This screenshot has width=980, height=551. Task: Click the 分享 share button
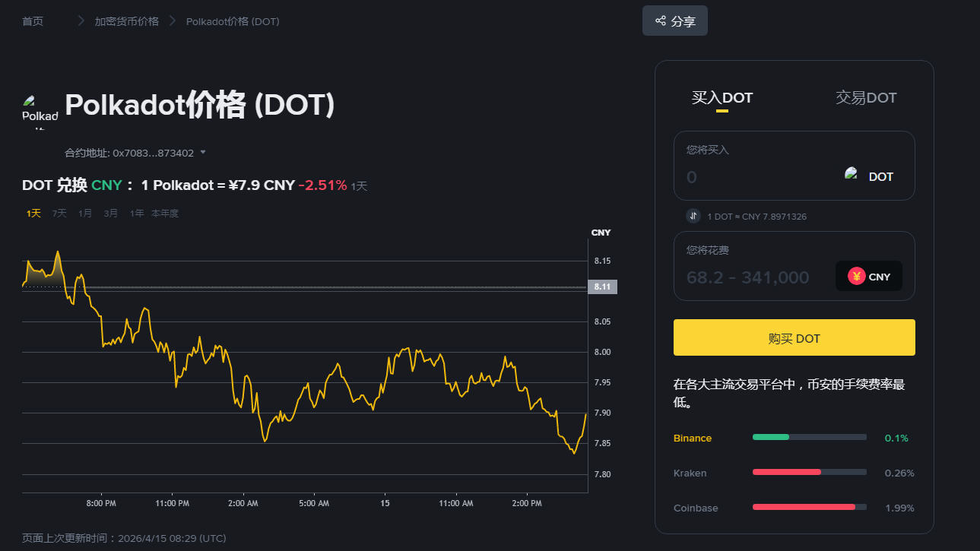(x=675, y=21)
